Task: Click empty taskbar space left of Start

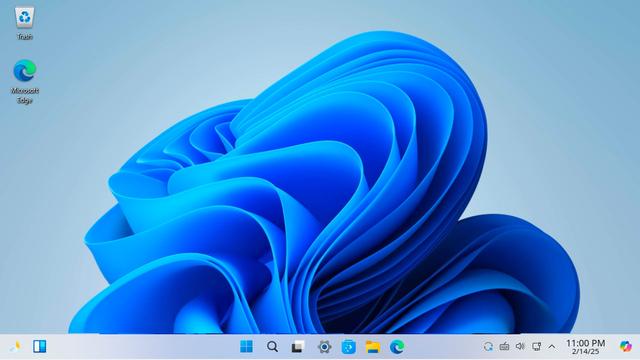Action: point(143,347)
